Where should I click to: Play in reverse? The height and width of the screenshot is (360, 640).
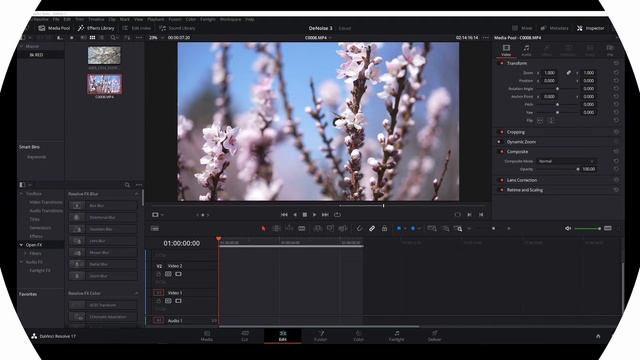click(x=295, y=215)
